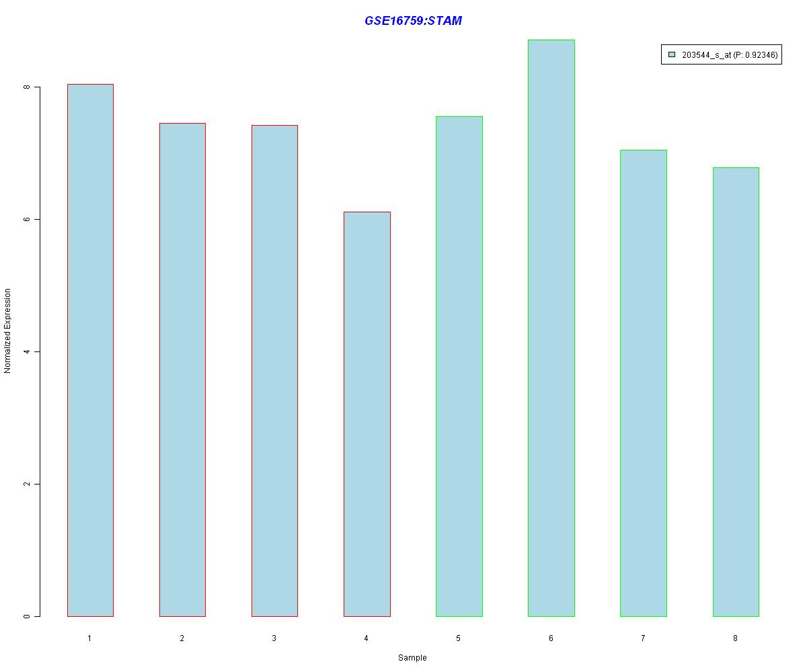Click the x-axis tick label 5
807x672 pixels.
(x=458, y=638)
